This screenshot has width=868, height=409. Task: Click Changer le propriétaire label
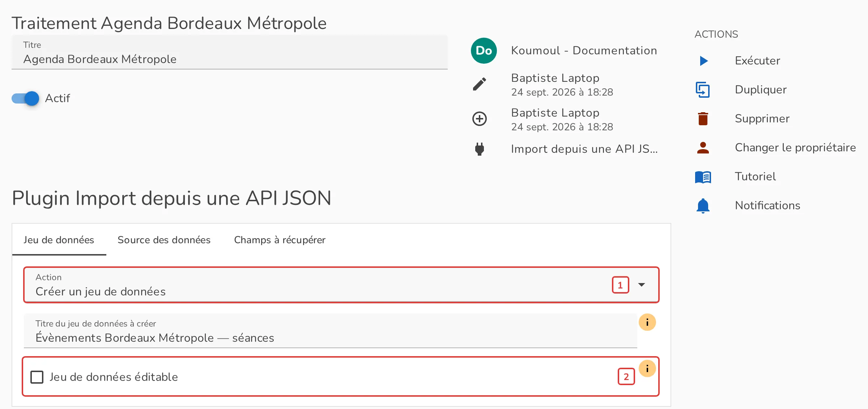pyautogui.click(x=795, y=148)
